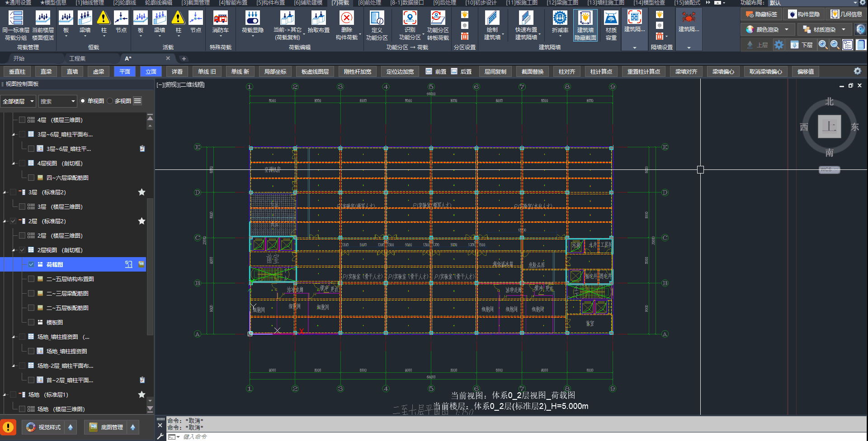Switch to the [8]前处理 ribbon tab

pos(369,3)
